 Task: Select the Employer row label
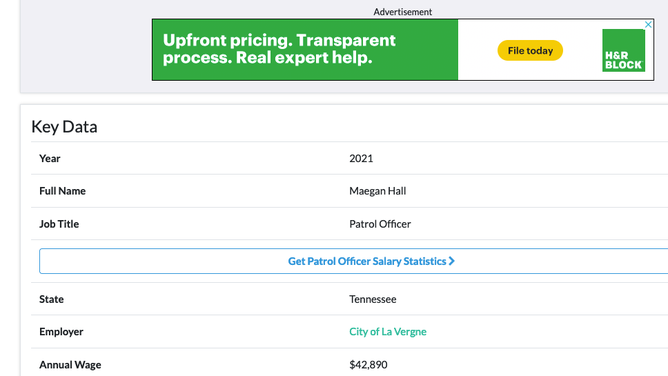pyautogui.click(x=61, y=332)
